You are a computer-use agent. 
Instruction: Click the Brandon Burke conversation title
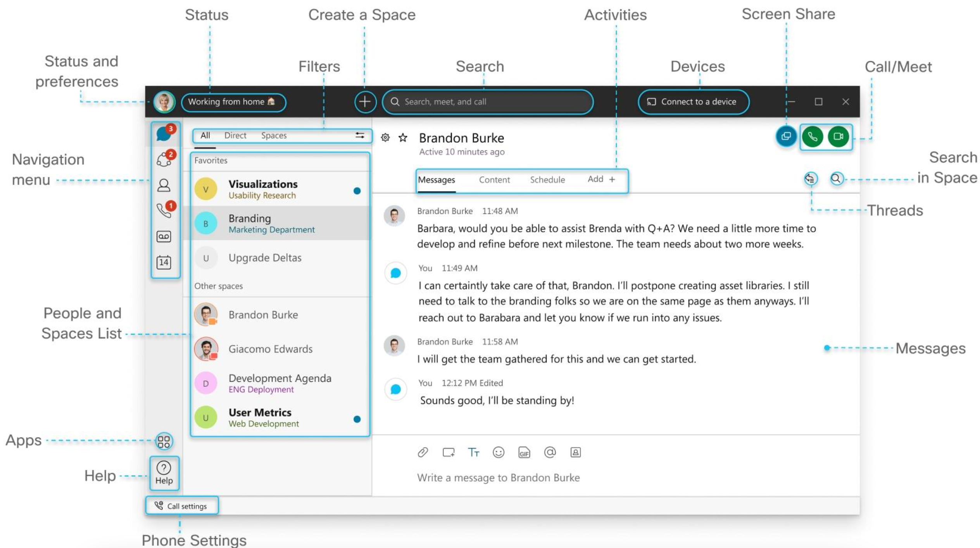pyautogui.click(x=461, y=138)
